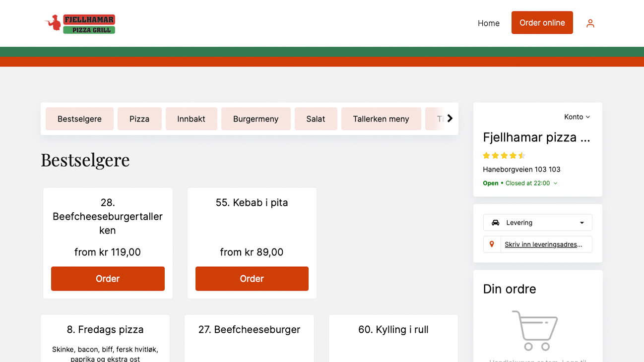This screenshot has width=644, height=362.
Task: Click the 60. Kylling i rull card title
Action: (393, 329)
